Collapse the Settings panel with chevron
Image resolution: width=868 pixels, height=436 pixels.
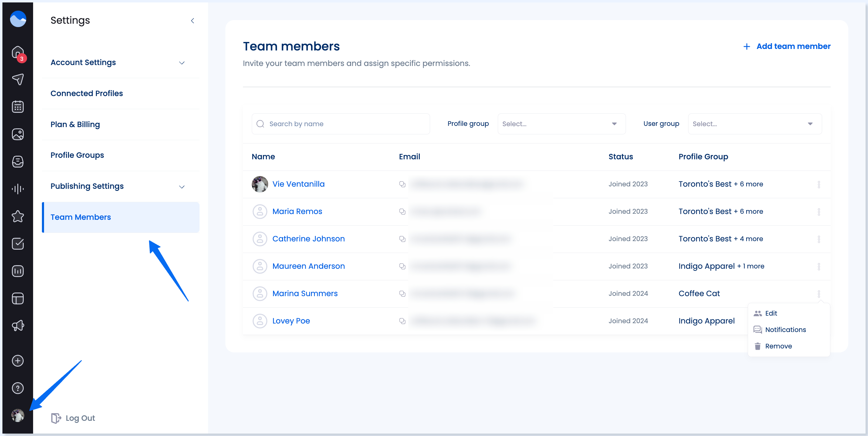(193, 21)
